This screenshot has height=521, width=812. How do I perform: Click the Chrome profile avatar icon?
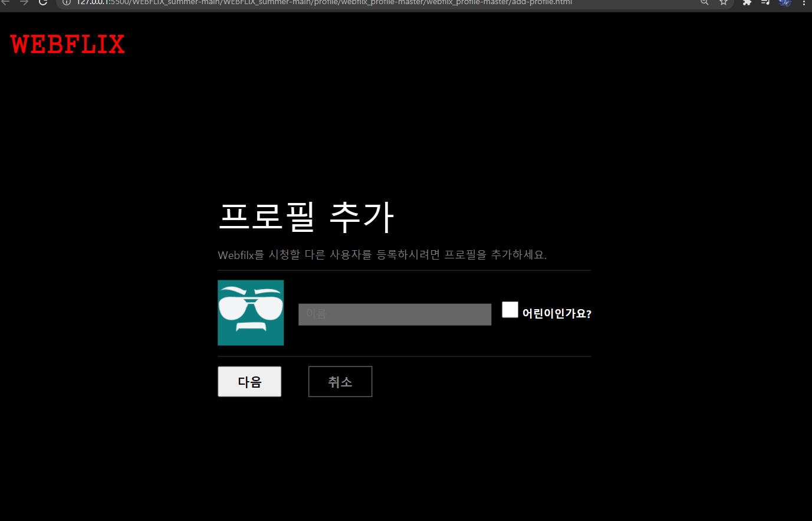785,4
